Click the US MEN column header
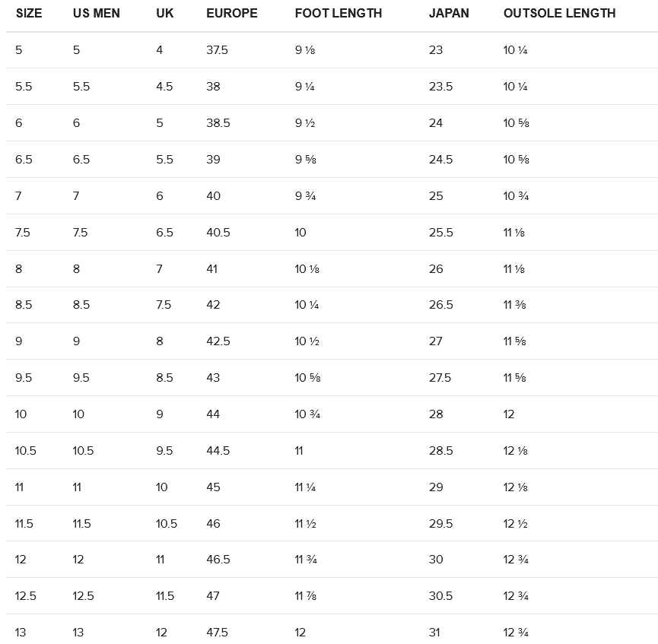658x644 pixels. point(97,13)
